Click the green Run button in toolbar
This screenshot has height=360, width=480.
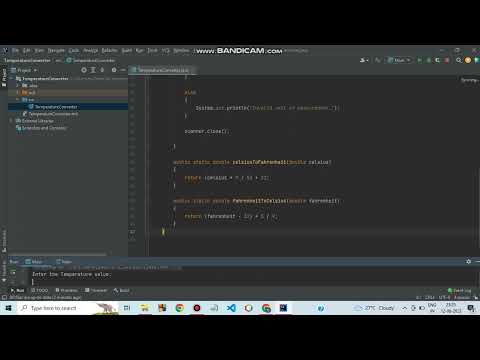(x=419, y=60)
